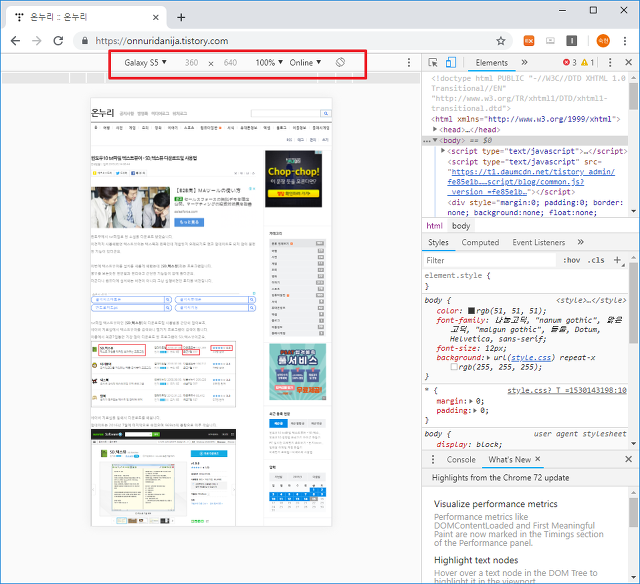Open the Online network throttling dropdown

305,62
